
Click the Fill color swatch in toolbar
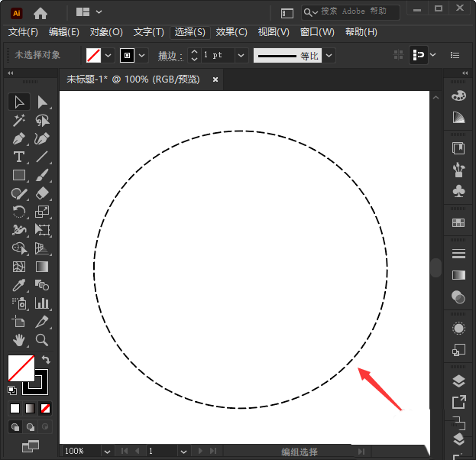[x=21, y=368]
